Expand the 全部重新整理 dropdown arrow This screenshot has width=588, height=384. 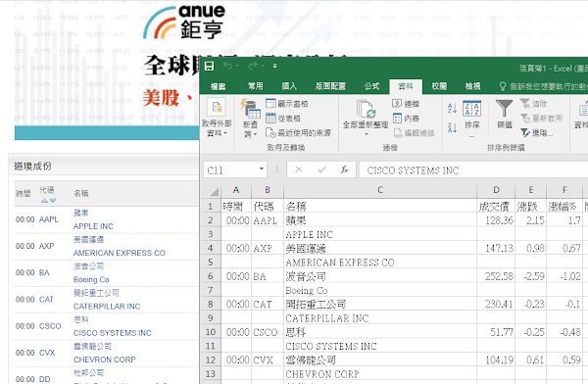pos(366,134)
